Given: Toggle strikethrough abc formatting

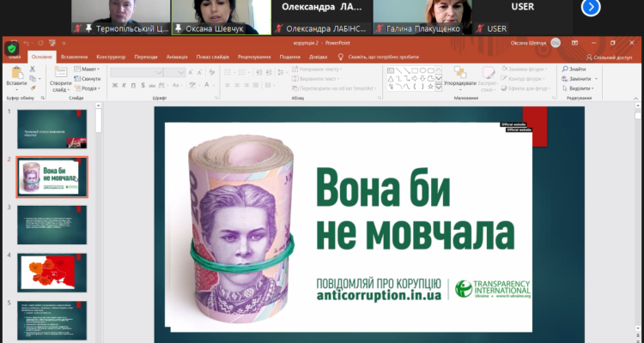Looking at the screenshot, I should [152, 86].
